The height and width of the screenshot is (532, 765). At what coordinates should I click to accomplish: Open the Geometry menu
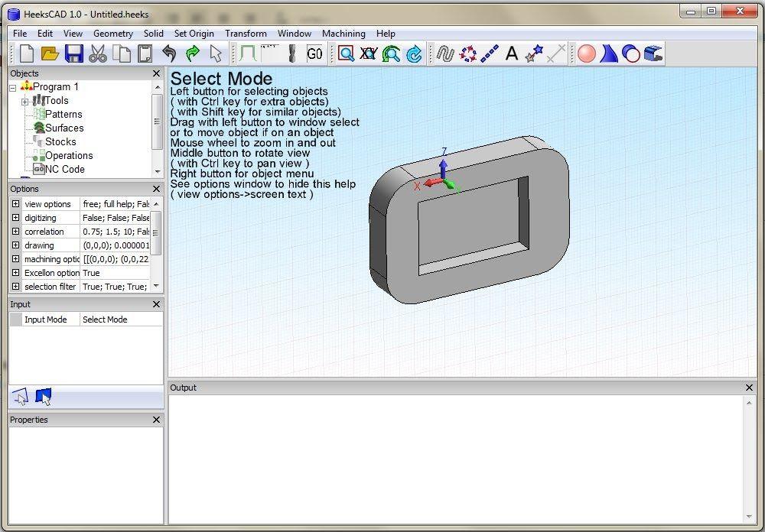pyautogui.click(x=113, y=34)
